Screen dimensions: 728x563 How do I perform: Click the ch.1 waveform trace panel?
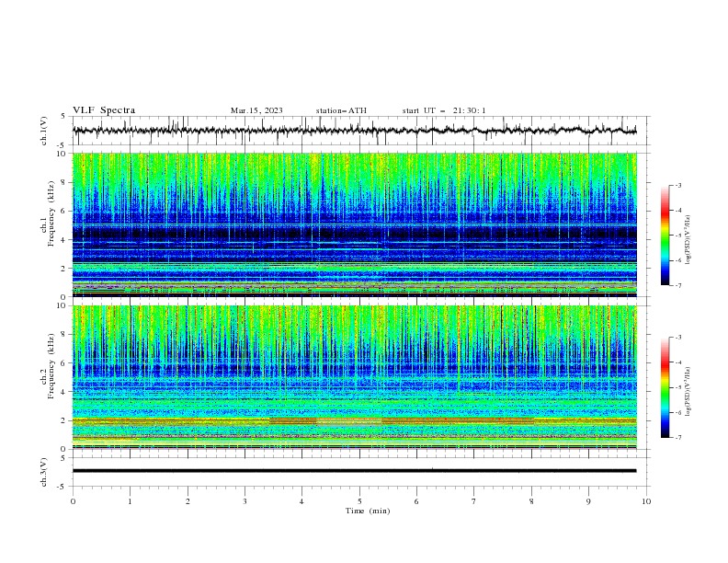359,131
